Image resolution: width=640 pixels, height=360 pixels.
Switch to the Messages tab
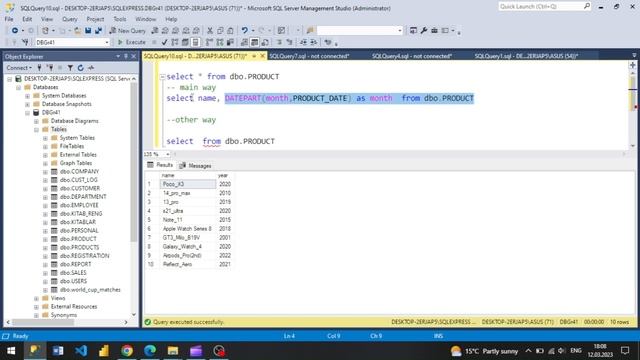click(196, 166)
